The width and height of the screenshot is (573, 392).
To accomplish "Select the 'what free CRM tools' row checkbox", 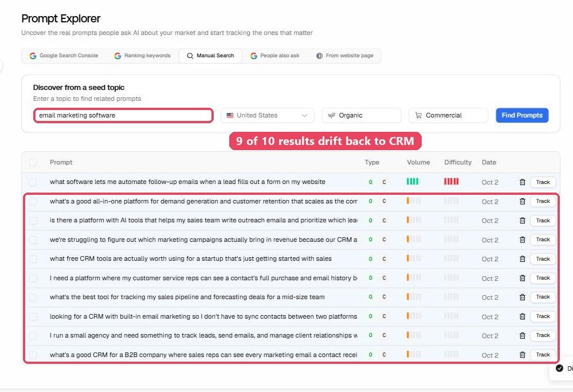I will pyautogui.click(x=33, y=258).
